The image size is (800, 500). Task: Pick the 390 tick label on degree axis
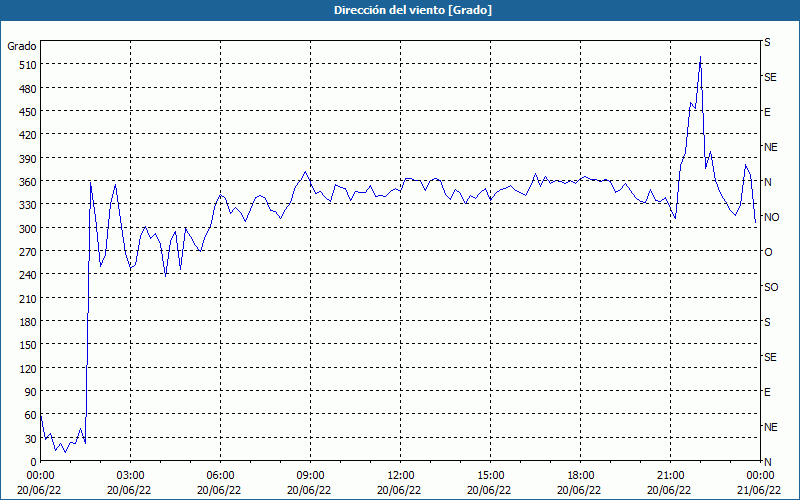click(28, 159)
